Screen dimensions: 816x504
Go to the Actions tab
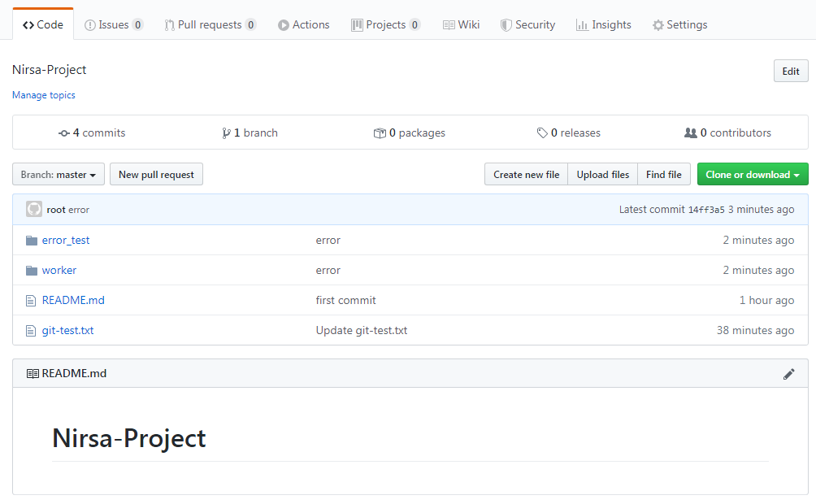pos(303,24)
